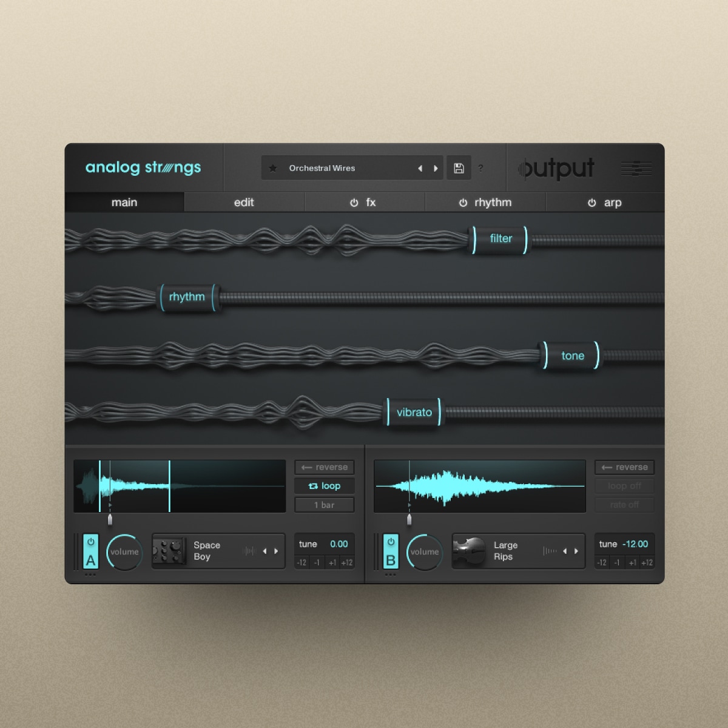Image resolution: width=728 pixels, height=728 pixels.
Task: Click the star to favorite Orchestral Wires
Action: click(x=273, y=168)
